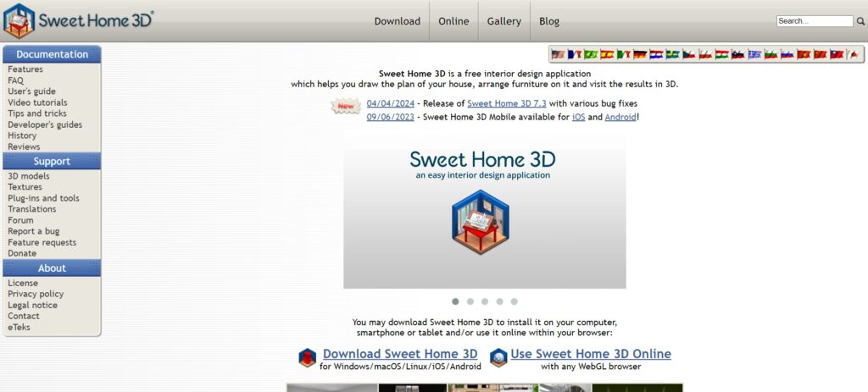Click the red download icon beside Download link
Image resolution: width=868 pixels, height=392 pixels.
tap(307, 358)
